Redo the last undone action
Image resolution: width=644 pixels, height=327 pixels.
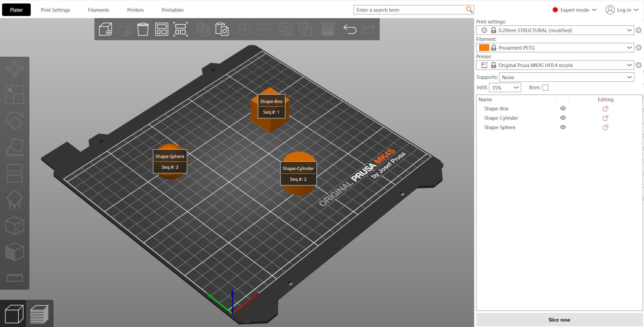tap(369, 29)
